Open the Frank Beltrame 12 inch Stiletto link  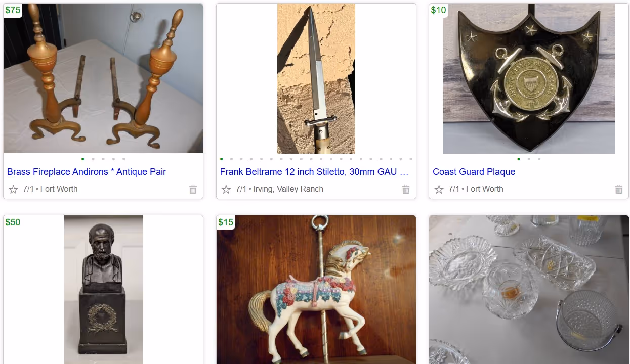tap(314, 172)
